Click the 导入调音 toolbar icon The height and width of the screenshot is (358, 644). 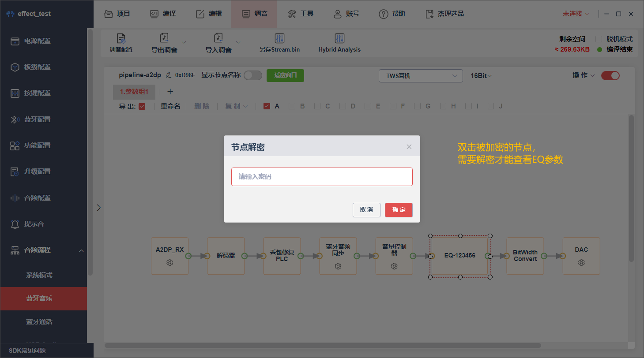pos(218,38)
